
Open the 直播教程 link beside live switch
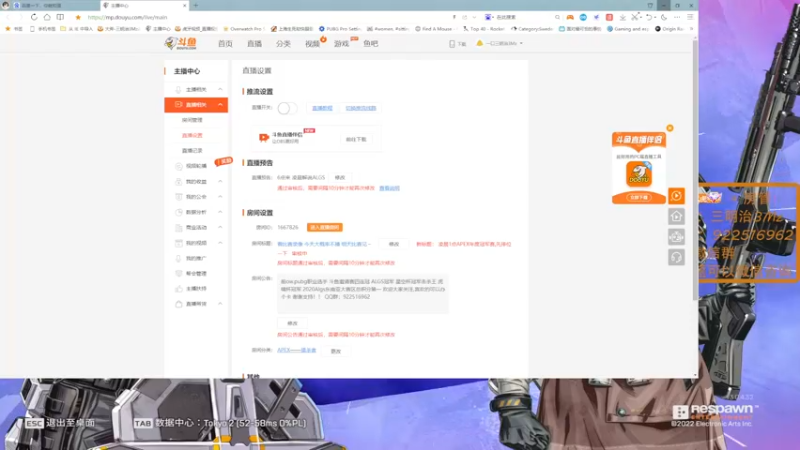[322, 108]
